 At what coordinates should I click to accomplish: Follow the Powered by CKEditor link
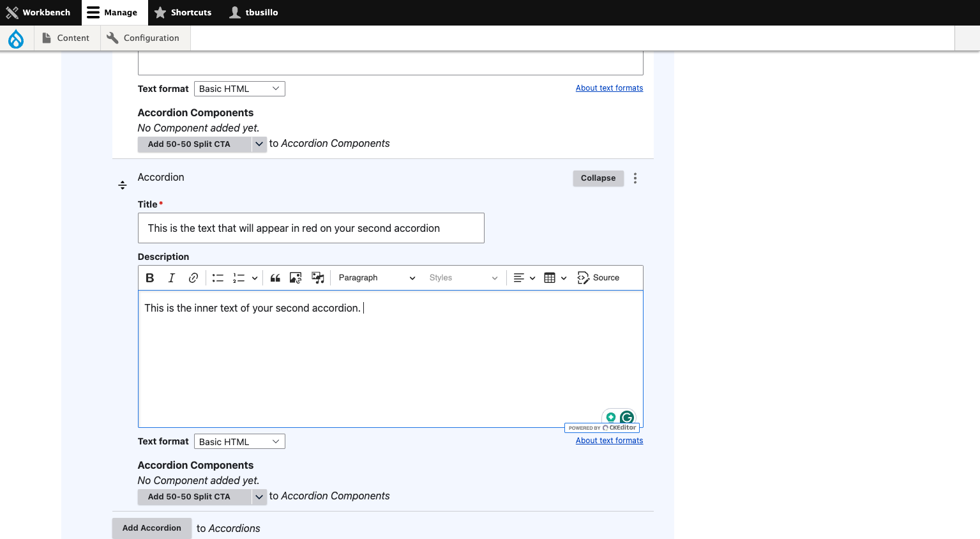(x=602, y=428)
